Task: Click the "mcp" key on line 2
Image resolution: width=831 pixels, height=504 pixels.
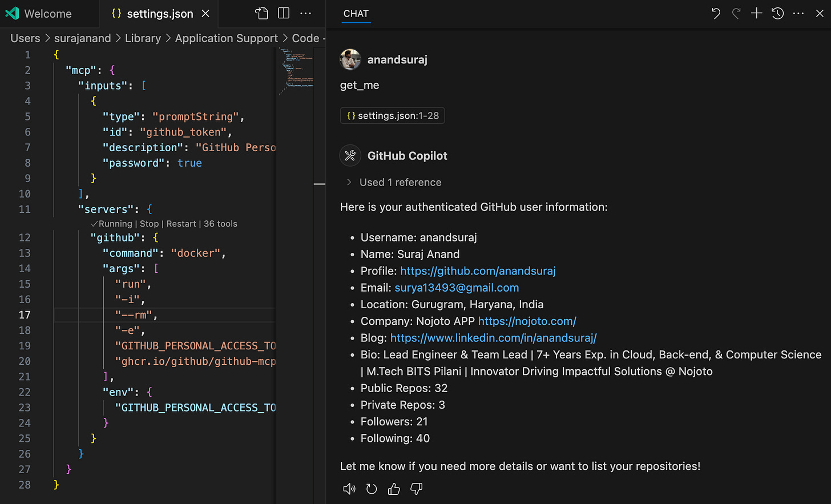Action: (81, 70)
